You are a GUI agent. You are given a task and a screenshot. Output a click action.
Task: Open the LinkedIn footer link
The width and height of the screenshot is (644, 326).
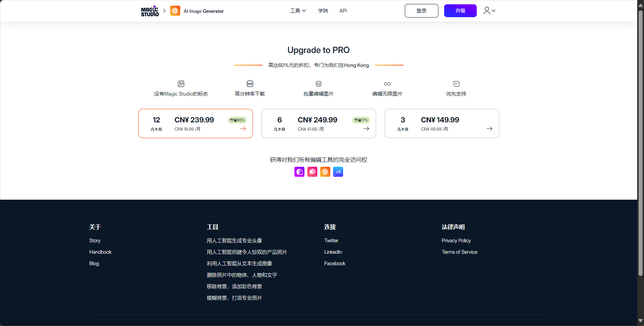click(x=333, y=252)
